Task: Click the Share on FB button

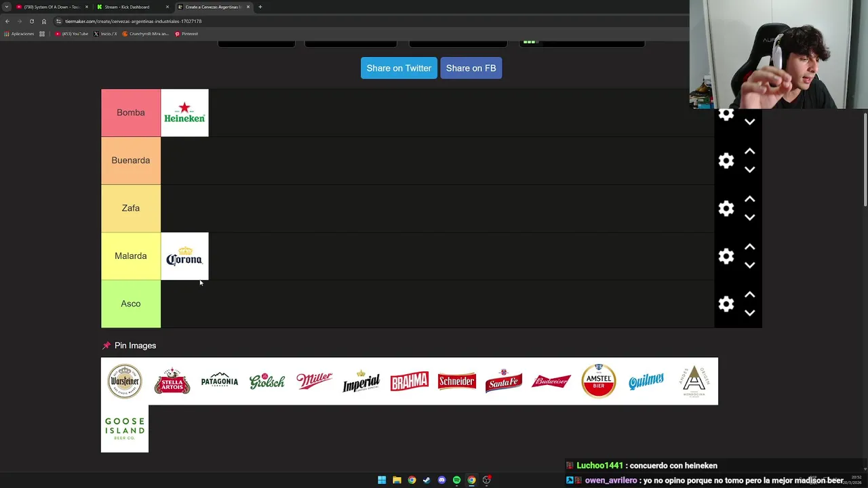Action: click(x=471, y=68)
